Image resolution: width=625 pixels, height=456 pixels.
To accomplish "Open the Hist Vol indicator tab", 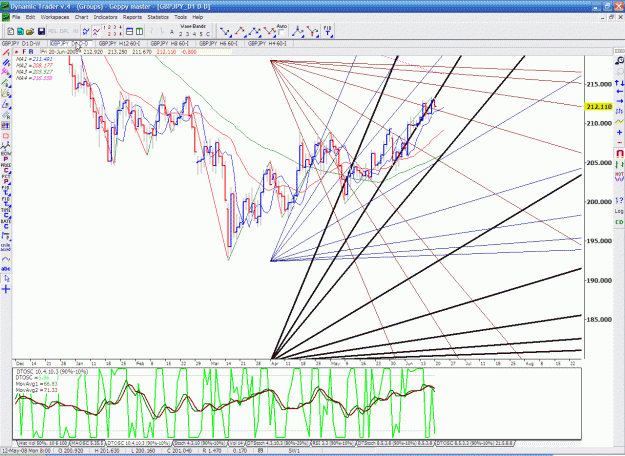I will pyautogui.click(x=43, y=443).
